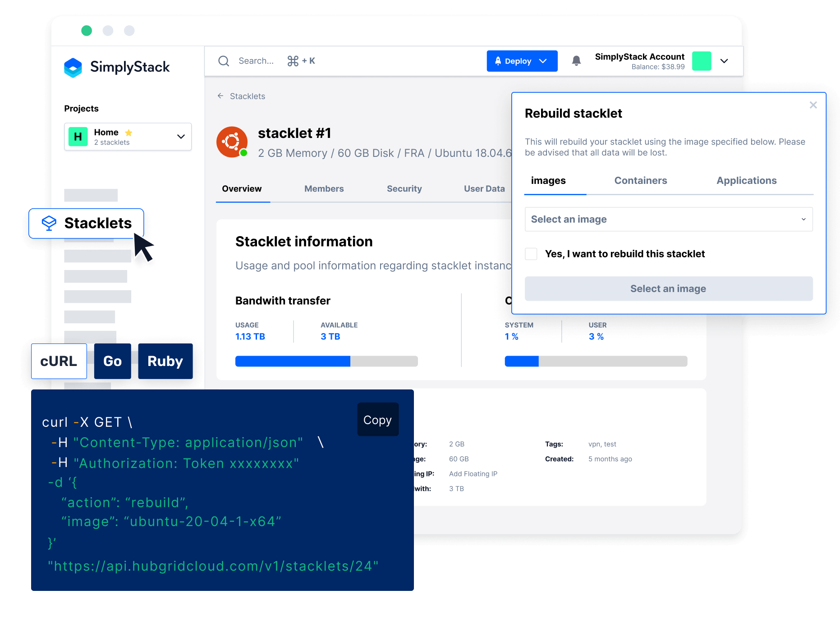
Task: Click the search magnifier icon
Action: click(x=224, y=61)
